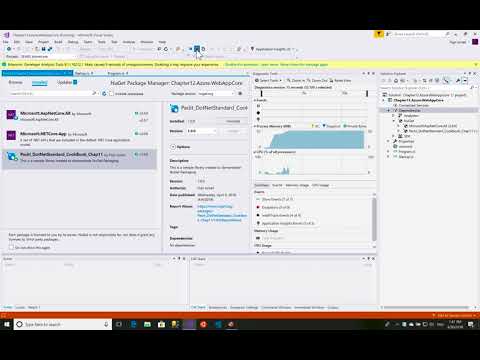The image size is (480, 360).
Task: Click the Save All toolbar icon
Action: [x=50, y=49]
